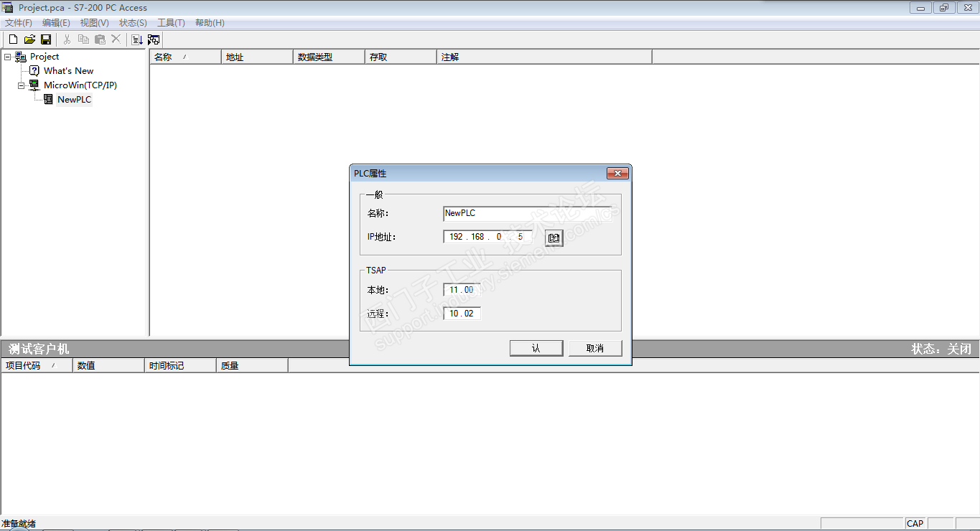Click the Open project folder icon

(29, 39)
